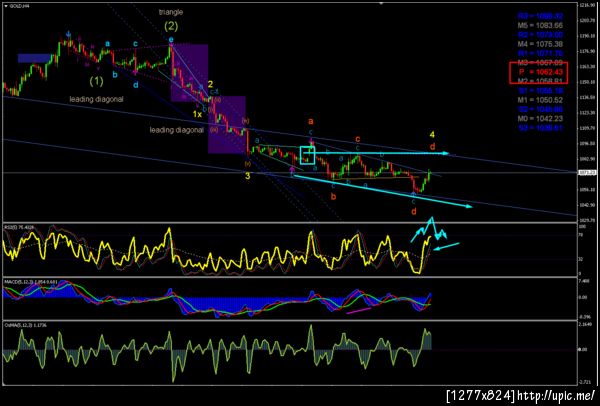Select the cyan "e" triangle label
Screen dimensions: 600x406
tap(171, 39)
